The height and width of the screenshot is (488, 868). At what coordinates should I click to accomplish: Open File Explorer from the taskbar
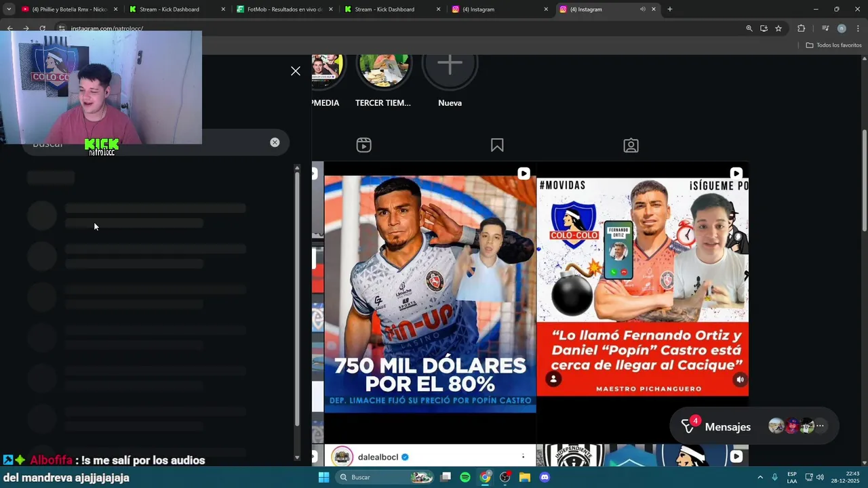(524, 477)
